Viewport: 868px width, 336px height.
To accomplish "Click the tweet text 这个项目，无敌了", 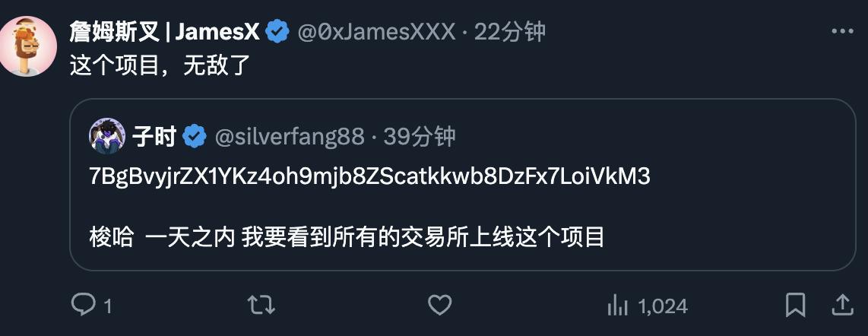I will pos(160,66).
